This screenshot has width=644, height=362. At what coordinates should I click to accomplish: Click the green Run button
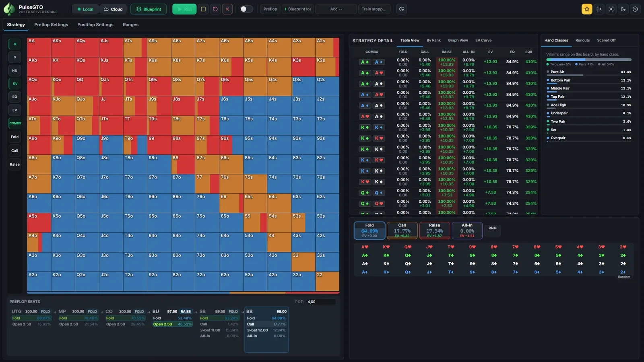coord(184,9)
